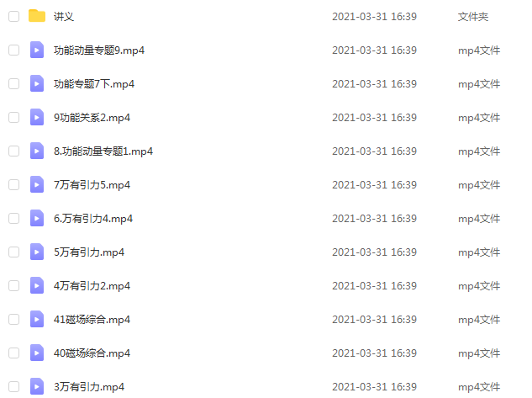Screen dimensions: 532x398
Task: Click the video icon beside 3万有引力.mp4
Action: point(37,386)
